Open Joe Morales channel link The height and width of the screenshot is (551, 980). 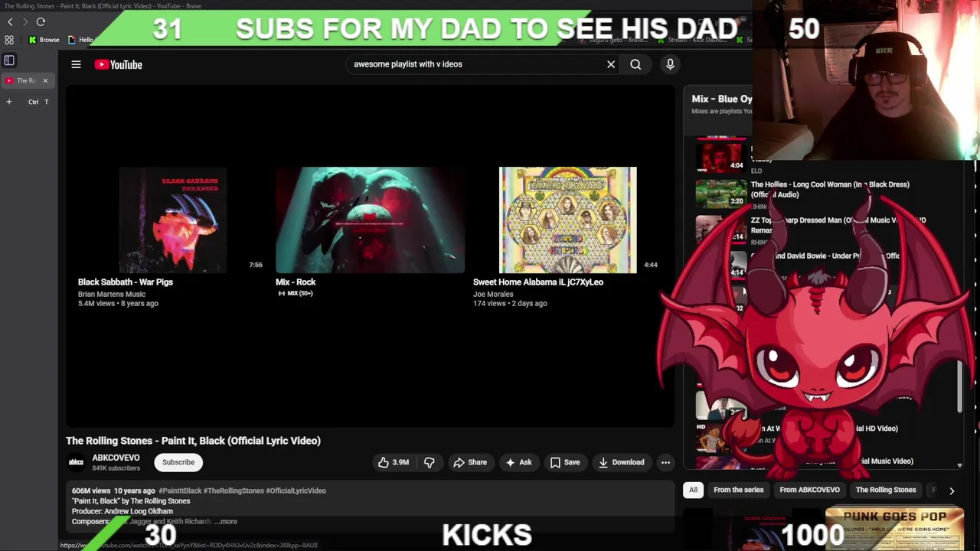(492, 294)
